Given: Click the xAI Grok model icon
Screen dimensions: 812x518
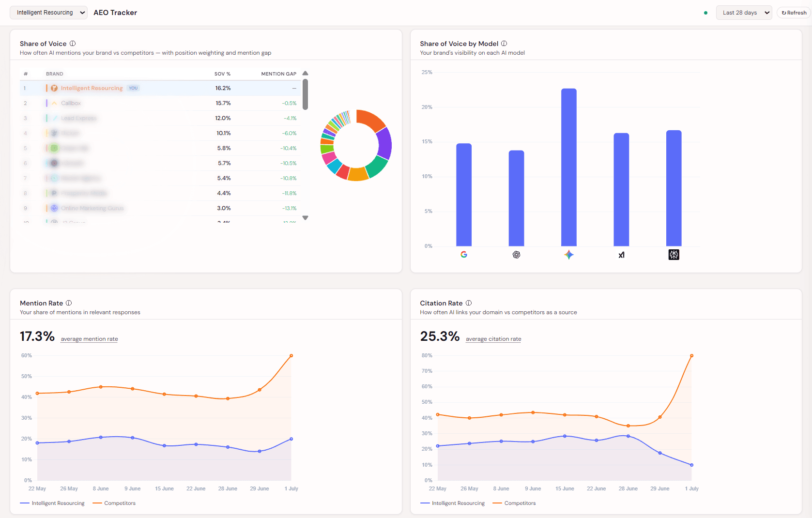Looking at the screenshot, I should (621, 255).
